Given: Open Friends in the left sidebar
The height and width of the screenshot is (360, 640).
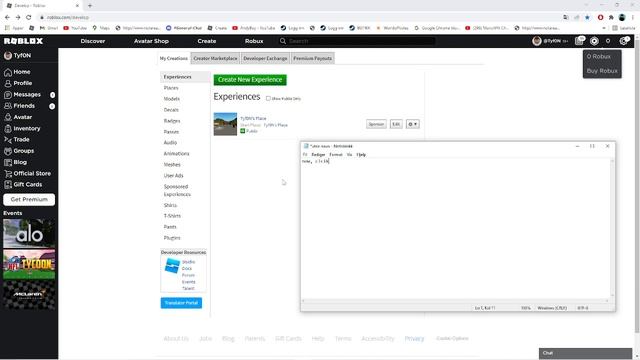Looking at the screenshot, I should click(x=20, y=106).
